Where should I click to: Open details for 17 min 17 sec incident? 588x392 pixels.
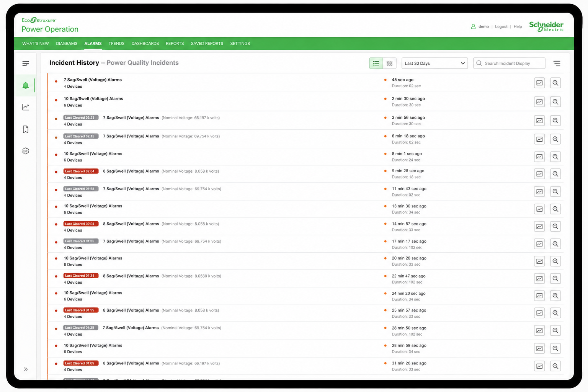[x=555, y=244]
